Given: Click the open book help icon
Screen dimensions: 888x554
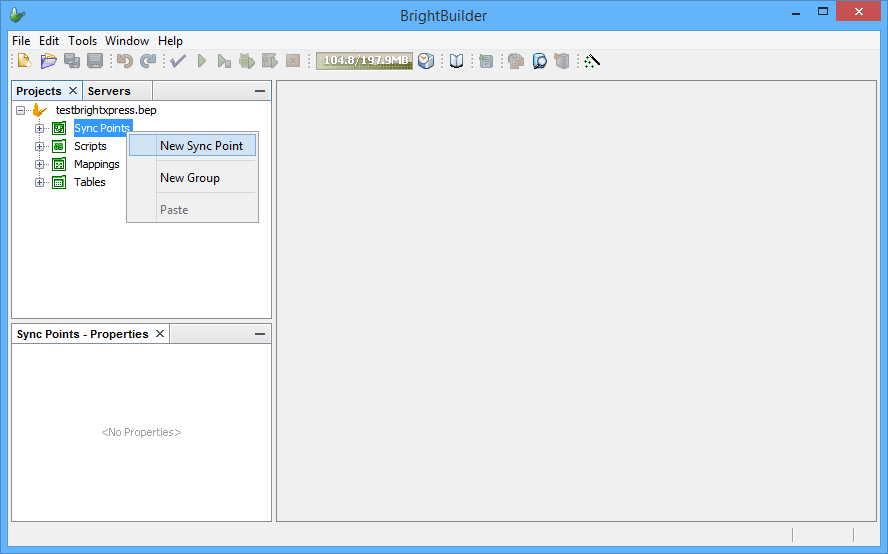Looking at the screenshot, I should (x=456, y=61).
